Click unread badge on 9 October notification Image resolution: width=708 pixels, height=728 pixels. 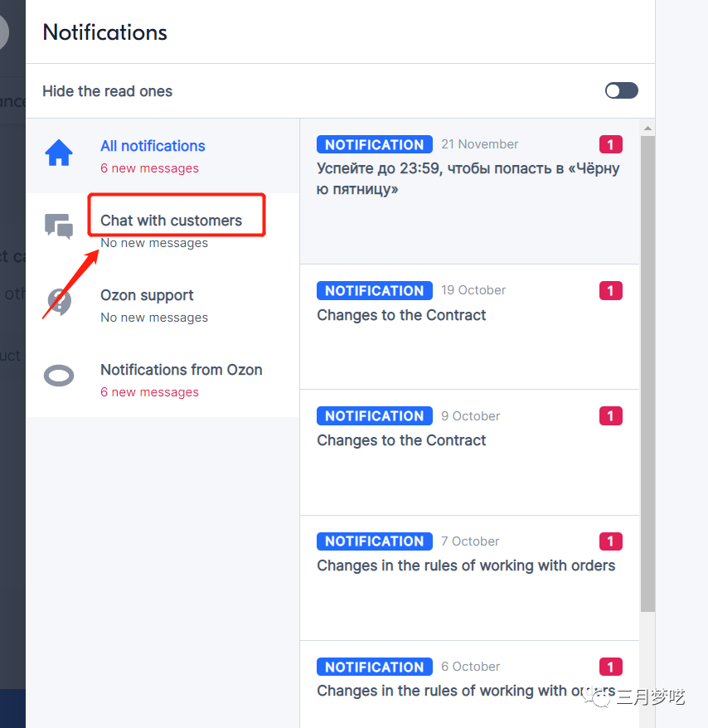click(x=610, y=416)
